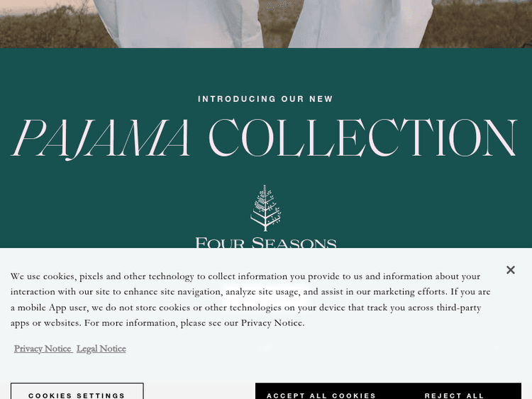Image resolution: width=532 pixels, height=399 pixels.
Task: Close the cookie banner with the X
Action: coord(510,270)
